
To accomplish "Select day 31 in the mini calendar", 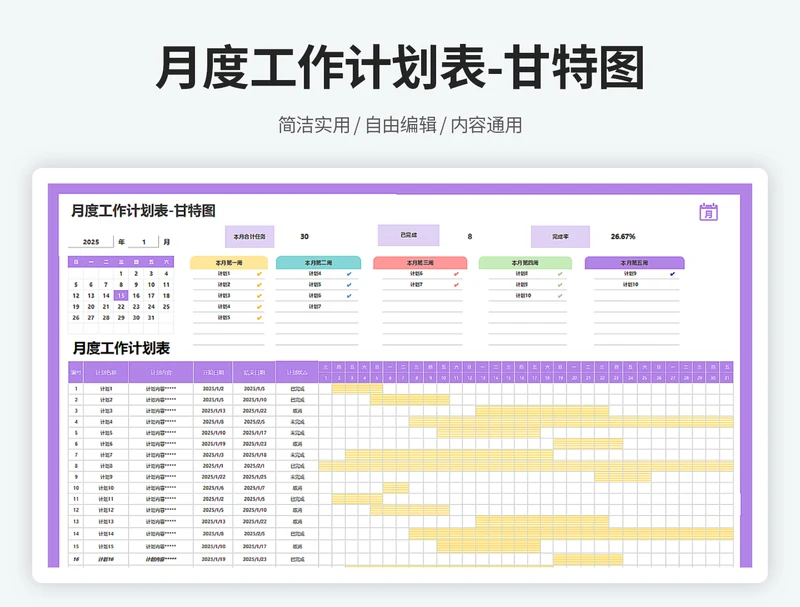I will point(151,318).
